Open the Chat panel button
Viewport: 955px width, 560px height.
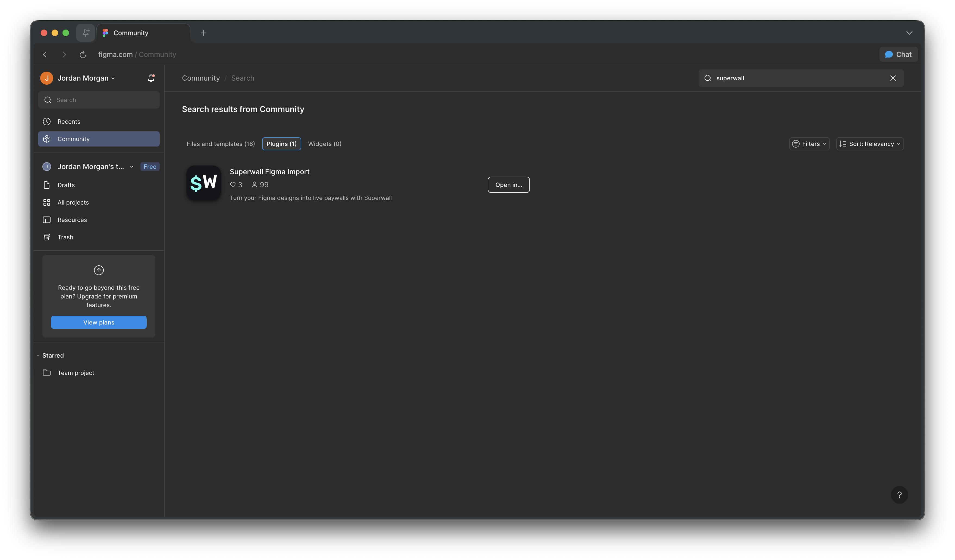(898, 55)
